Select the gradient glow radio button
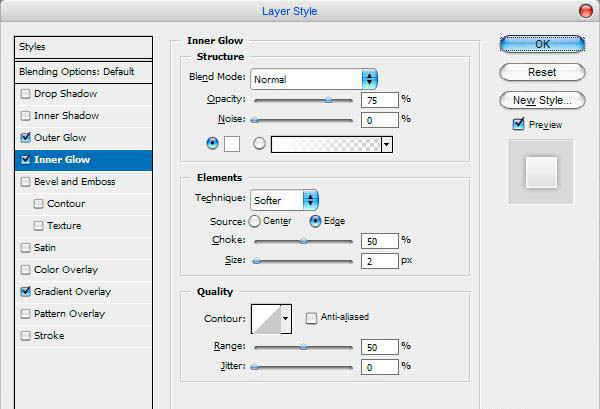The width and height of the screenshot is (600, 409). click(259, 143)
